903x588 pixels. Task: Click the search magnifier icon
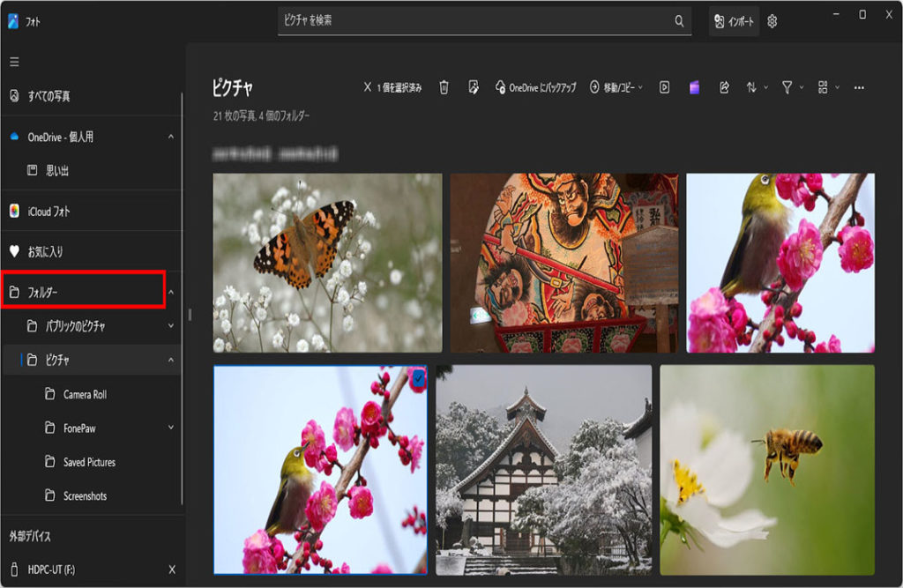click(x=679, y=21)
